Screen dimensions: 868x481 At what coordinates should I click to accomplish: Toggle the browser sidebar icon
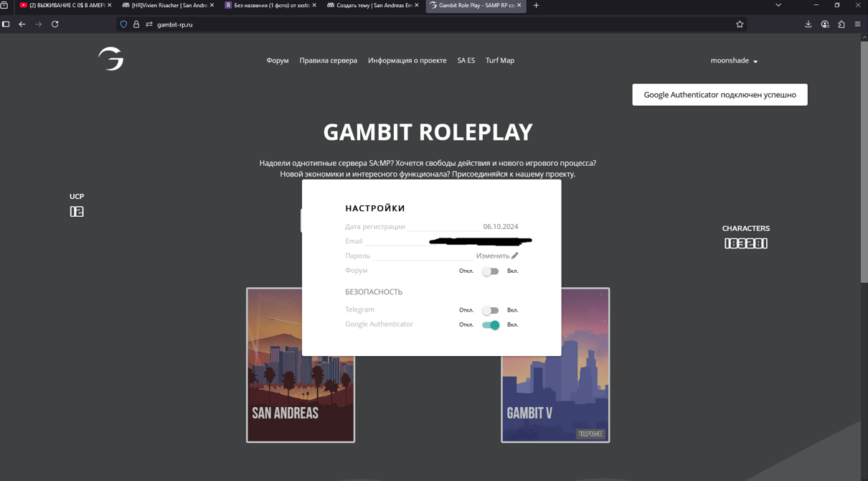(6, 24)
